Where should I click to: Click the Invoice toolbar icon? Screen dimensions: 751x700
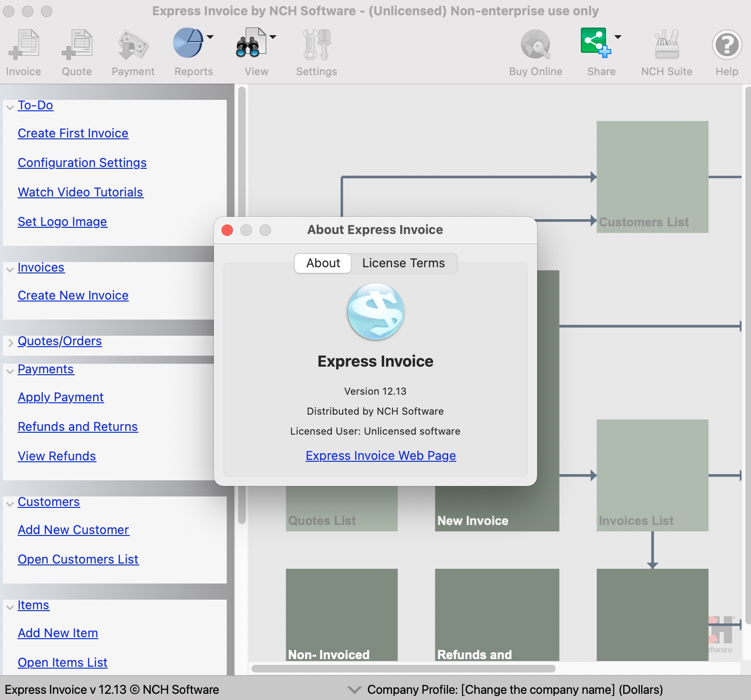pos(23,45)
